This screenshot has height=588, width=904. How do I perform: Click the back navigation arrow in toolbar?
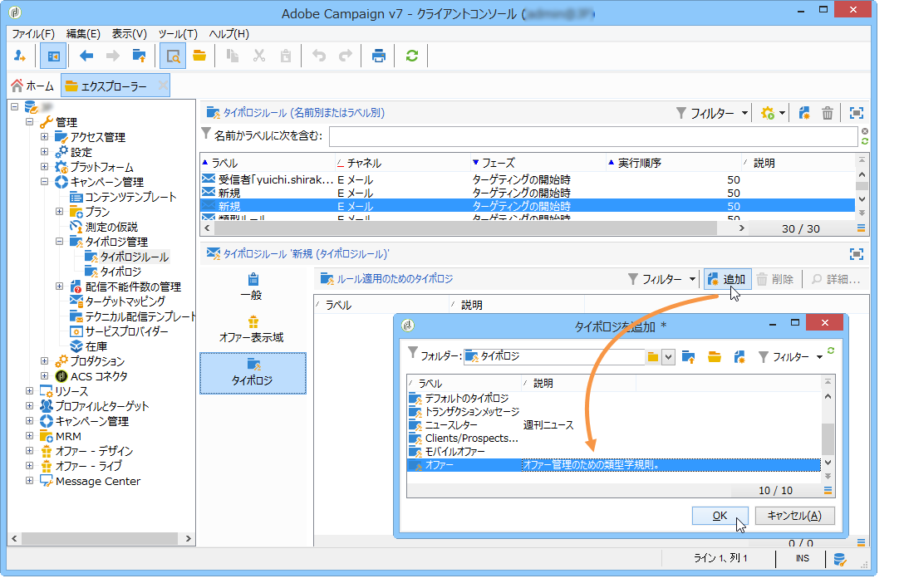tap(86, 56)
